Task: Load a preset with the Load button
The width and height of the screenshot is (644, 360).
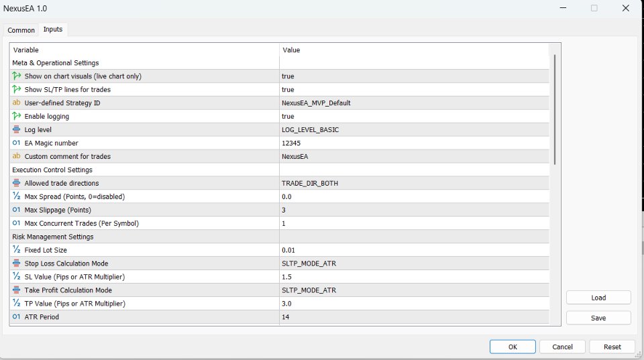Action: [598, 298]
